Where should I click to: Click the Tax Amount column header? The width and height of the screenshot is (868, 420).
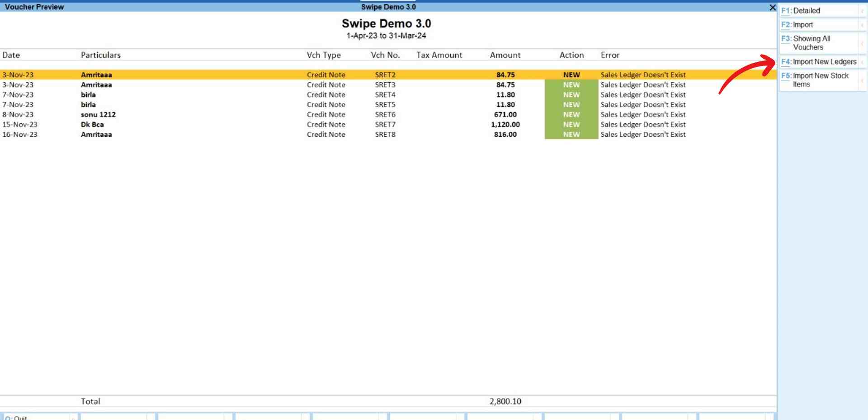[x=439, y=55]
